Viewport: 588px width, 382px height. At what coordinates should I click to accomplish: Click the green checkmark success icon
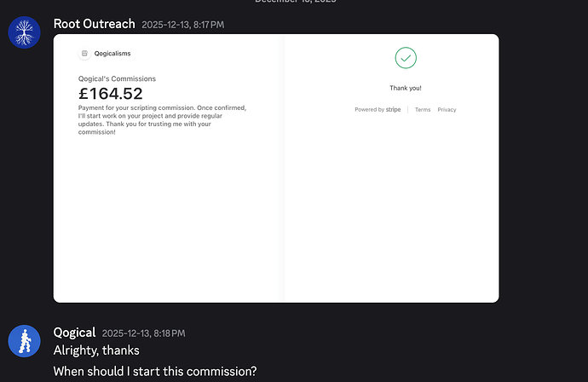(x=406, y=58)
